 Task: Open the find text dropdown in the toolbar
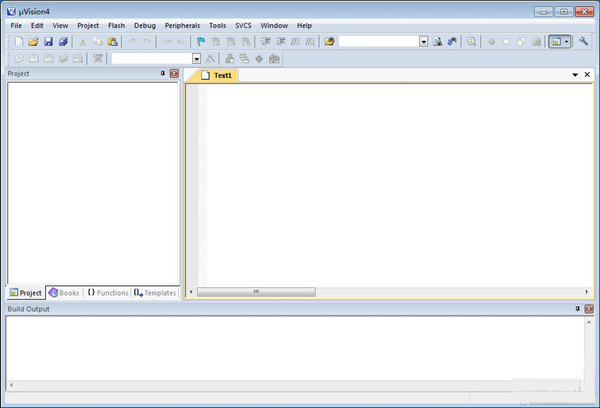tap(424, 42)
